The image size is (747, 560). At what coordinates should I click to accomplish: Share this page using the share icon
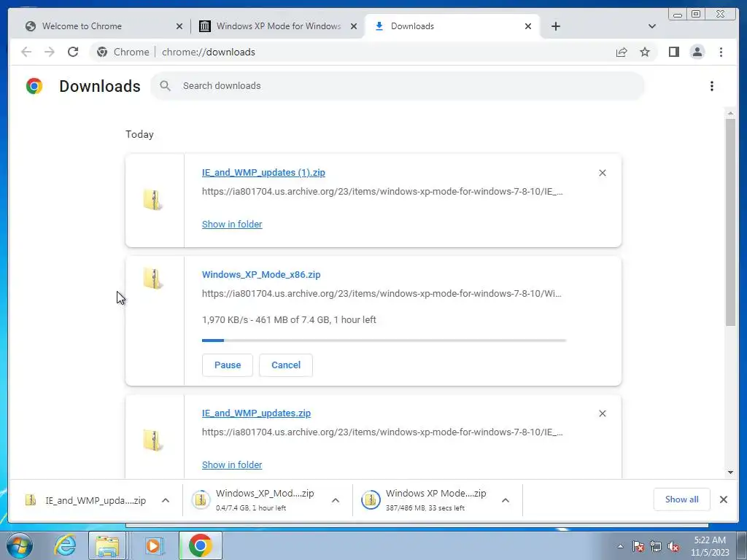click(622, 52)
